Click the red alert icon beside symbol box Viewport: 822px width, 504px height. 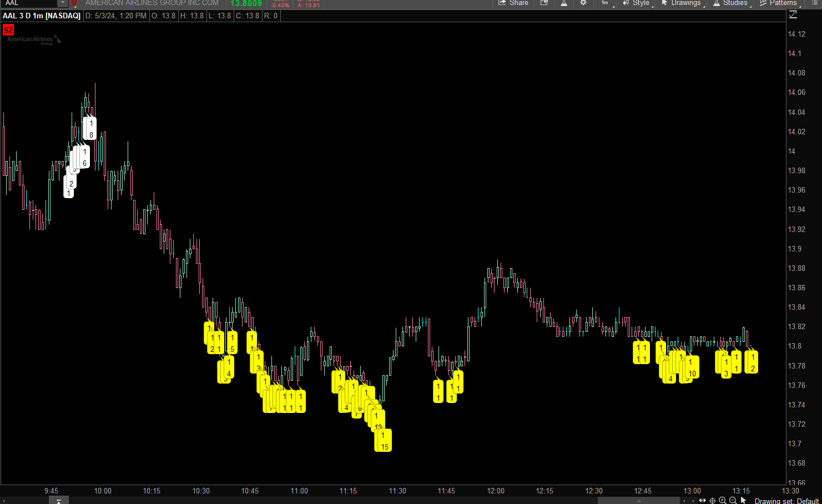pyautogui.click(x=74, y=3)
